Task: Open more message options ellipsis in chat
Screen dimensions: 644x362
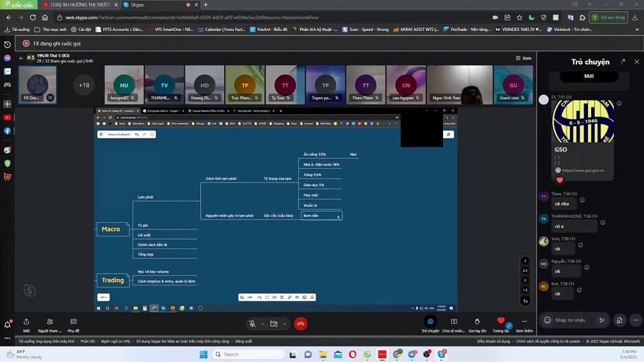Action: (x=636, y=320)
